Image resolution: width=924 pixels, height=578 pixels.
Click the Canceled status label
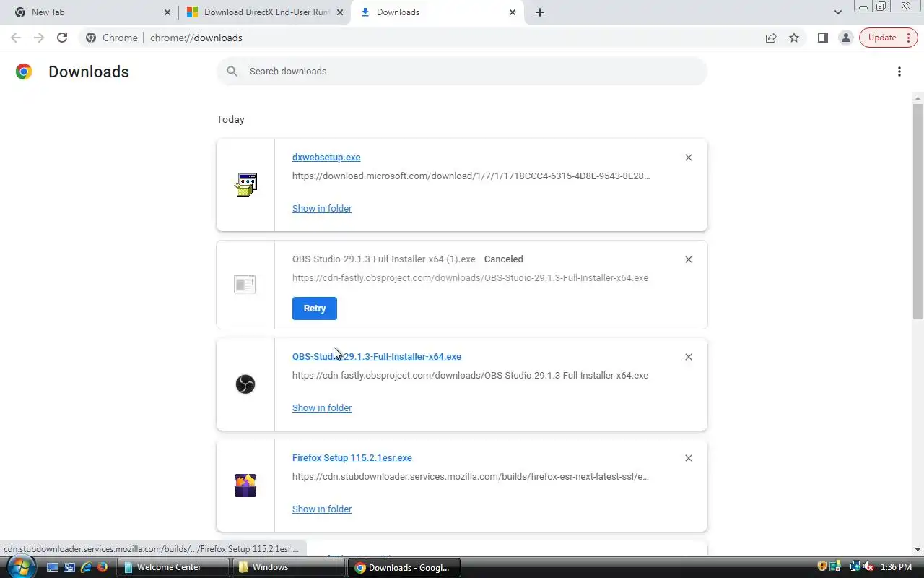click(504, 259)
